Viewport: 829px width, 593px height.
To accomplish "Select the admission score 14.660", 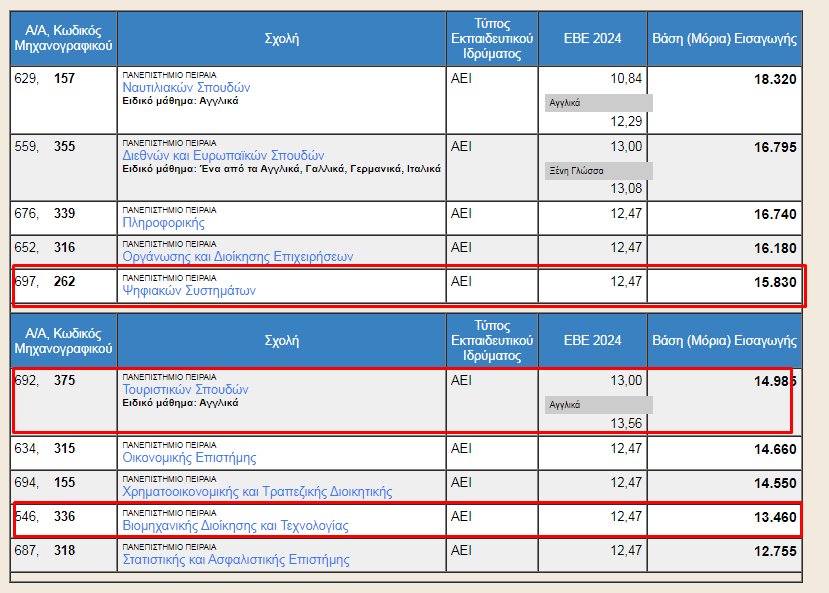I will [x=775, y=449].
